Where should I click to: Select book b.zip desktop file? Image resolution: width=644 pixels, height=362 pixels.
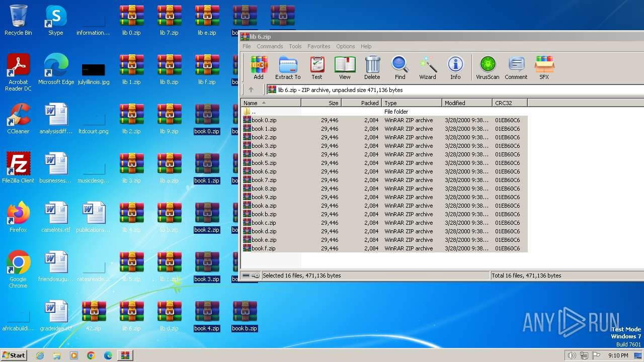245,316
